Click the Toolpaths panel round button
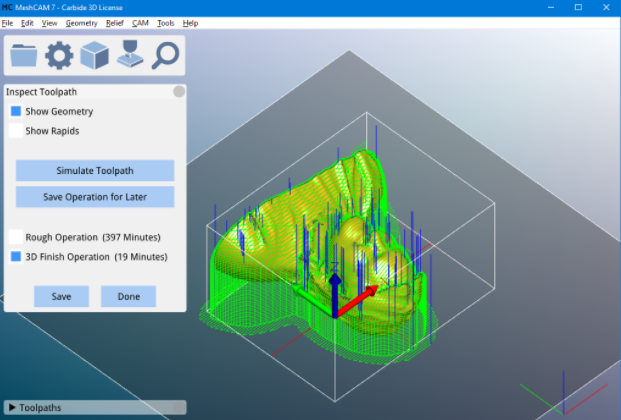Image resolution: width=621 pixels, height=420 pixels. point(179,407)
